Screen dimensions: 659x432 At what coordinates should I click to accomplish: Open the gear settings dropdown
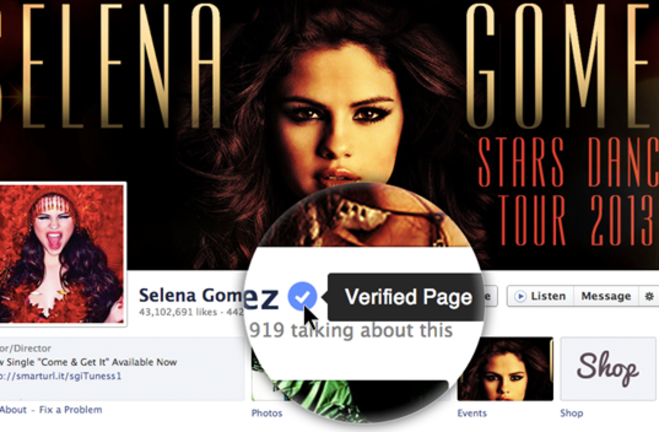point(649,296)
